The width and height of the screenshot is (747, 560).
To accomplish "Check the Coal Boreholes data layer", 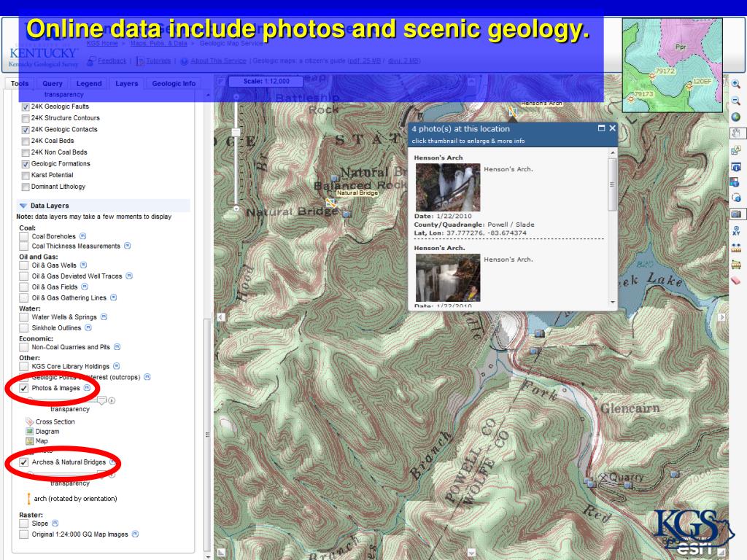I will tap(24, 236).
